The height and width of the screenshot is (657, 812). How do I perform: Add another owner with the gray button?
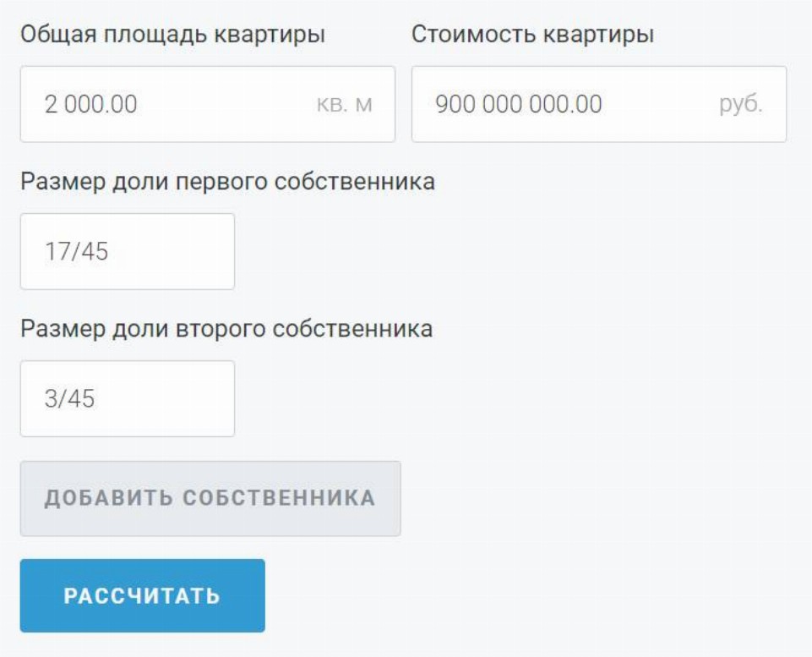point(210,498)
